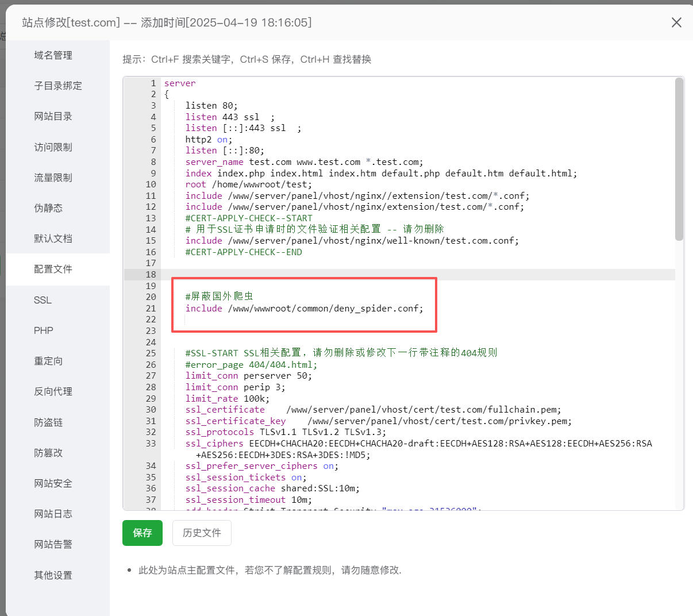The width and height of the screenshot is (693, 616).
Task: Click the 'ssl_session_timeout 10m;' line
Action: 248,500
